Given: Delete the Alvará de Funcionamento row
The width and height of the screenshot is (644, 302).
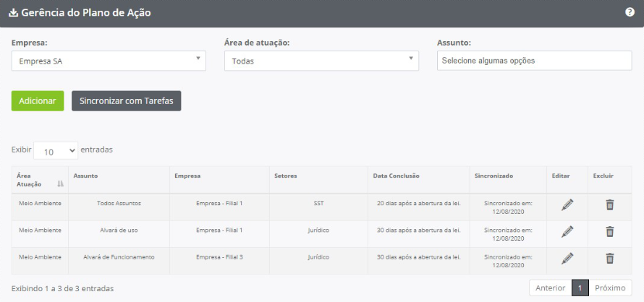Looking at the screenshot, I should [x=609, y=259].
